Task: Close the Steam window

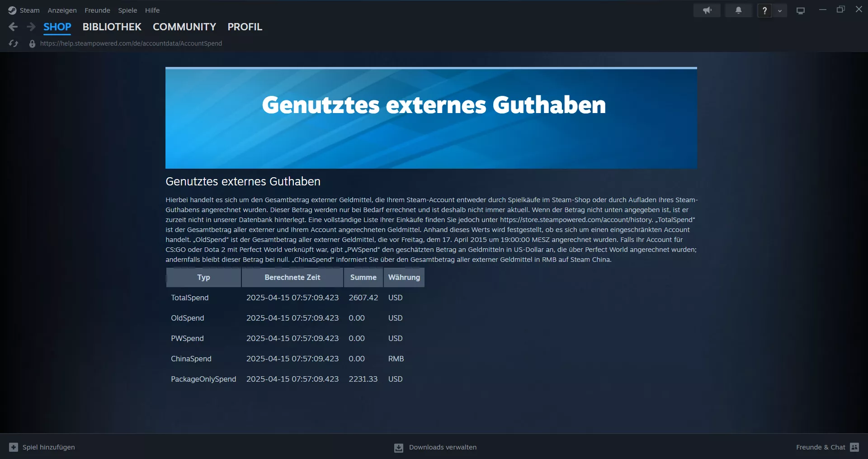Action: pyautogui.click(x=859, y=9)
